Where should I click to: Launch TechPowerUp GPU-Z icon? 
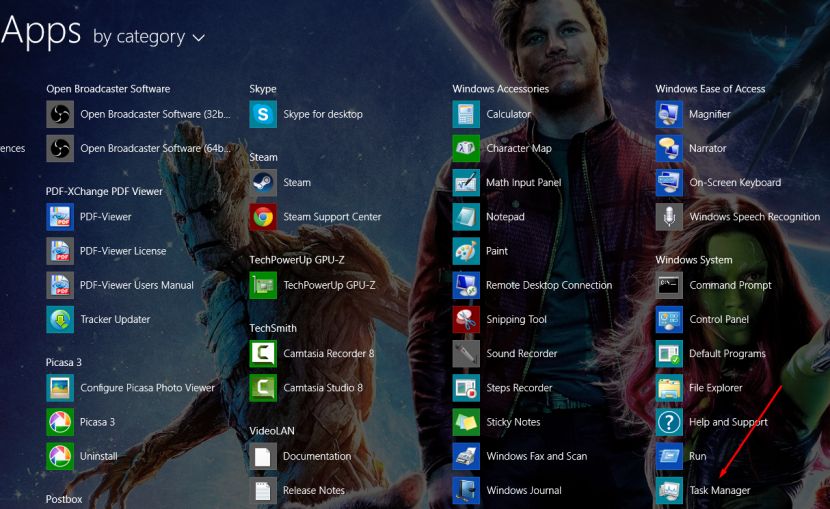coord(263,285)
